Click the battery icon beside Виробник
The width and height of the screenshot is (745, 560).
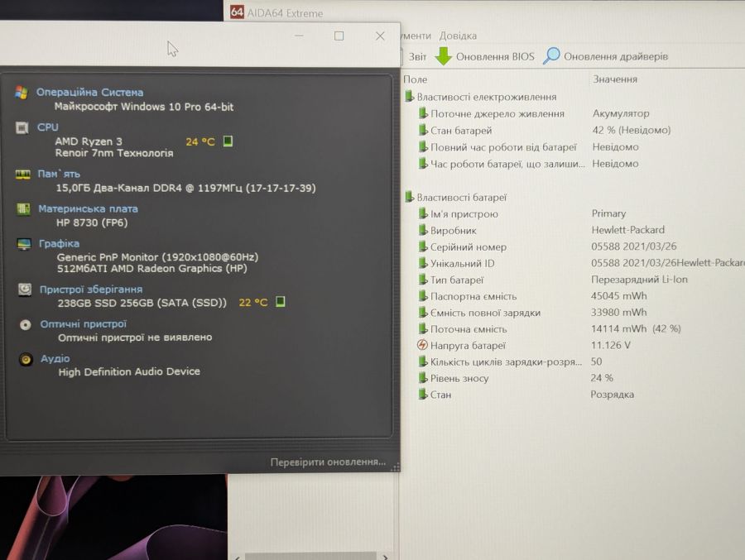point(423,230)
